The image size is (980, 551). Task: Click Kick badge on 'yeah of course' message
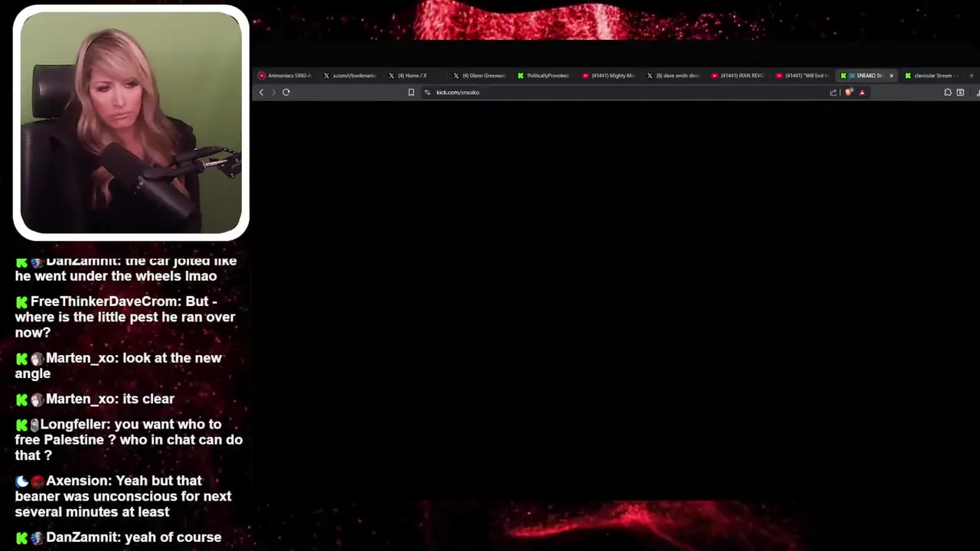pos(21,538)
